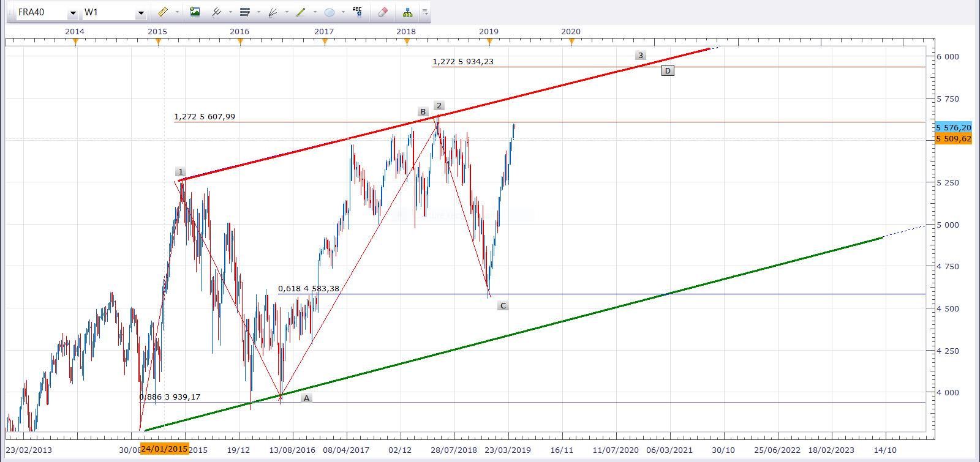The height and width of the screenshot is (462, 980).
Task: Click the 2017 year marker triangle
Action: click(x=325, y=42)
